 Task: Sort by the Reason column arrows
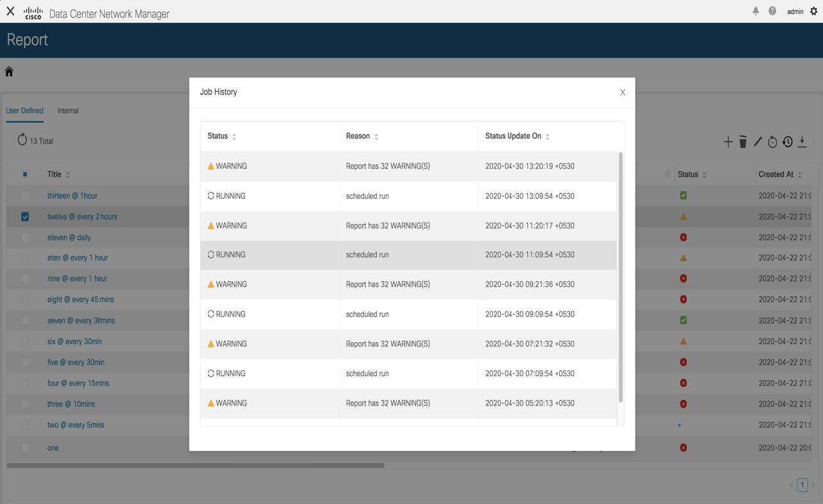pyautogui.click(x=376, y=136)
